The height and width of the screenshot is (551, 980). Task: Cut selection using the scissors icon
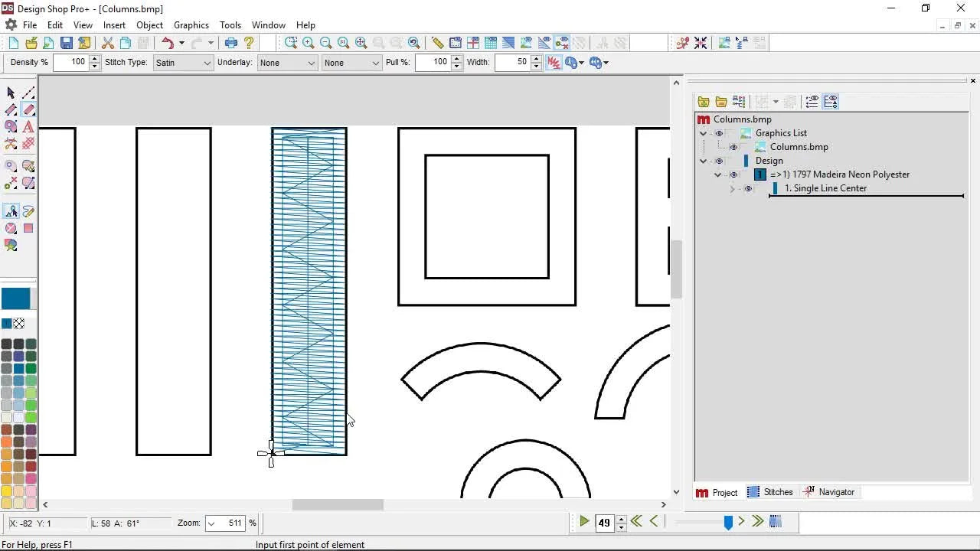[x=107, y=43]
